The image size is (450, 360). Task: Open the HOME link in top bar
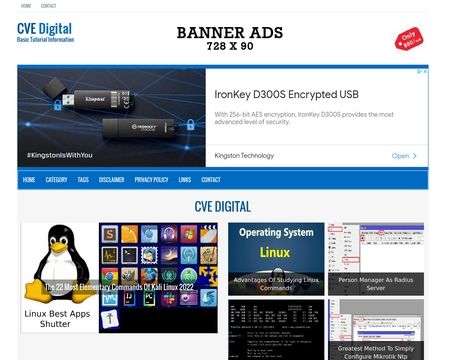point(26,6)
